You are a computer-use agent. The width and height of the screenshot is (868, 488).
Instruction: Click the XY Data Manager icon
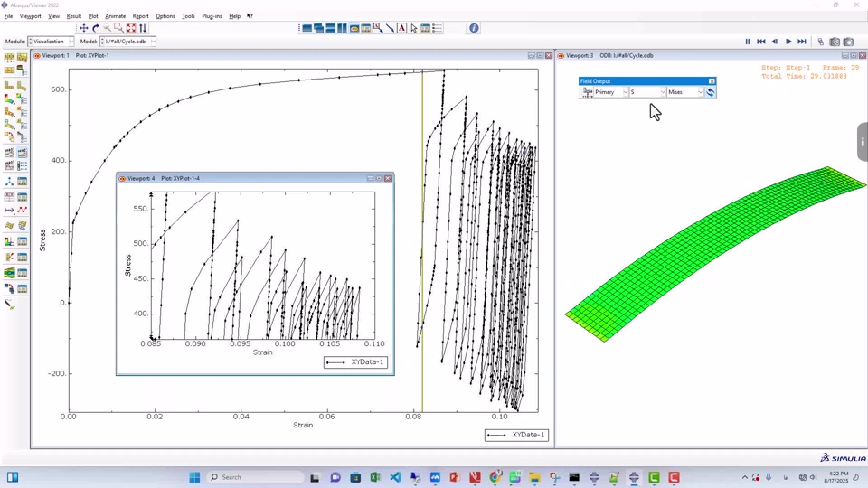coord(22,198)
